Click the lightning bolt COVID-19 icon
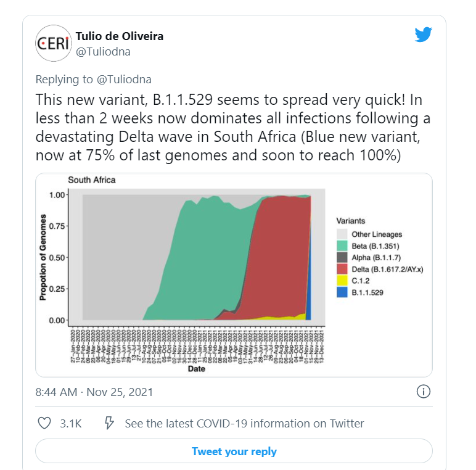The width and height of the screenshot is (476, 470). pyautogui.click(x=109, y=423)
